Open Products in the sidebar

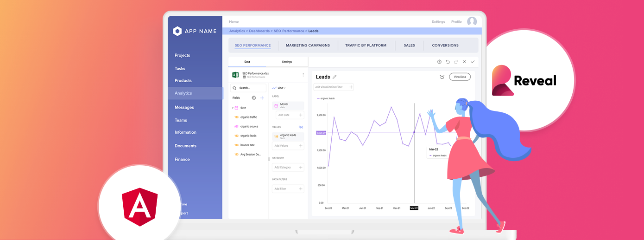pos(183,80)
